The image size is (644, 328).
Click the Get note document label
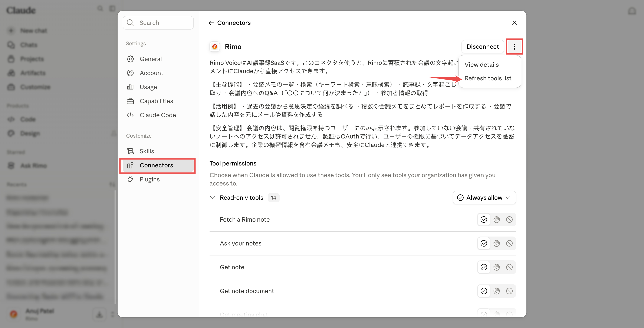click(x=247, y=291)
